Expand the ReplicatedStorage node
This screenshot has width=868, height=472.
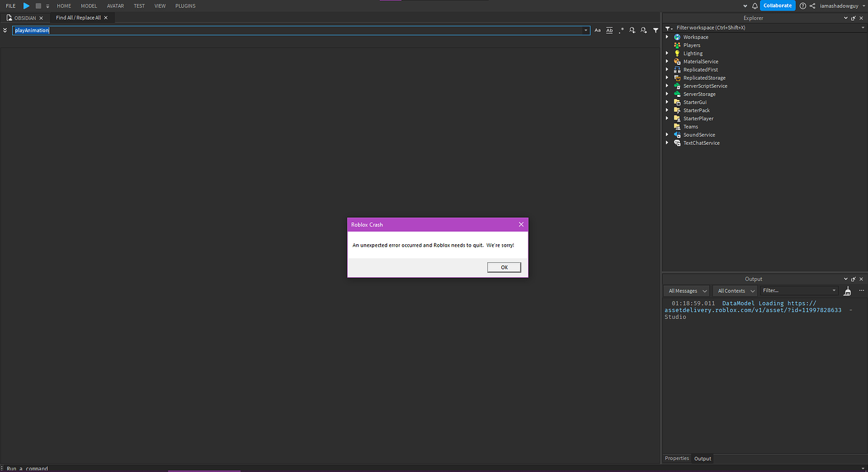(667, 78)
